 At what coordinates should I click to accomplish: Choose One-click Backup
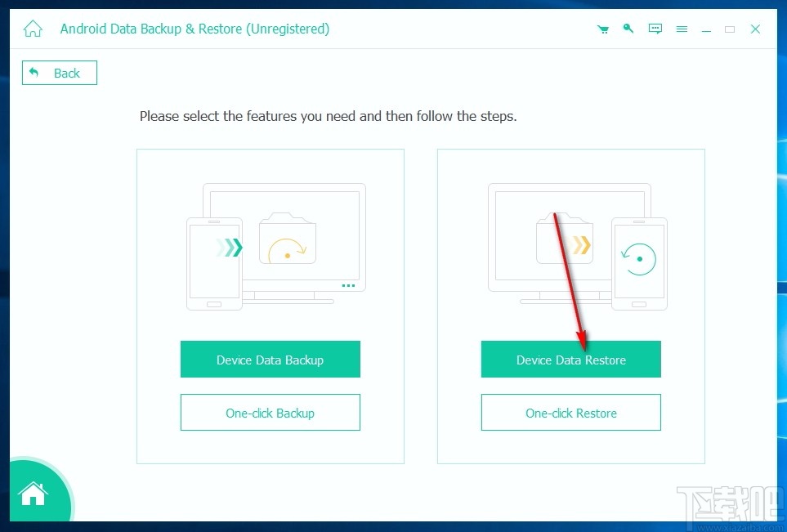tap(270, 413)
